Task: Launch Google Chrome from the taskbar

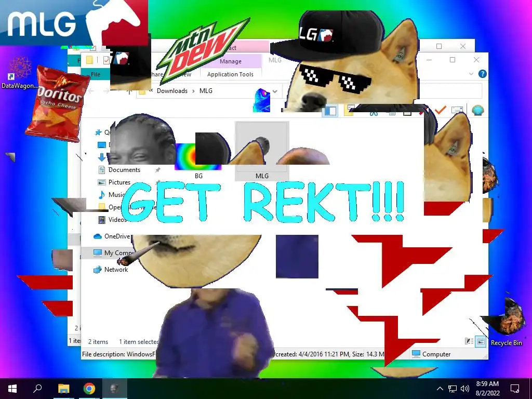Action: 89,389
